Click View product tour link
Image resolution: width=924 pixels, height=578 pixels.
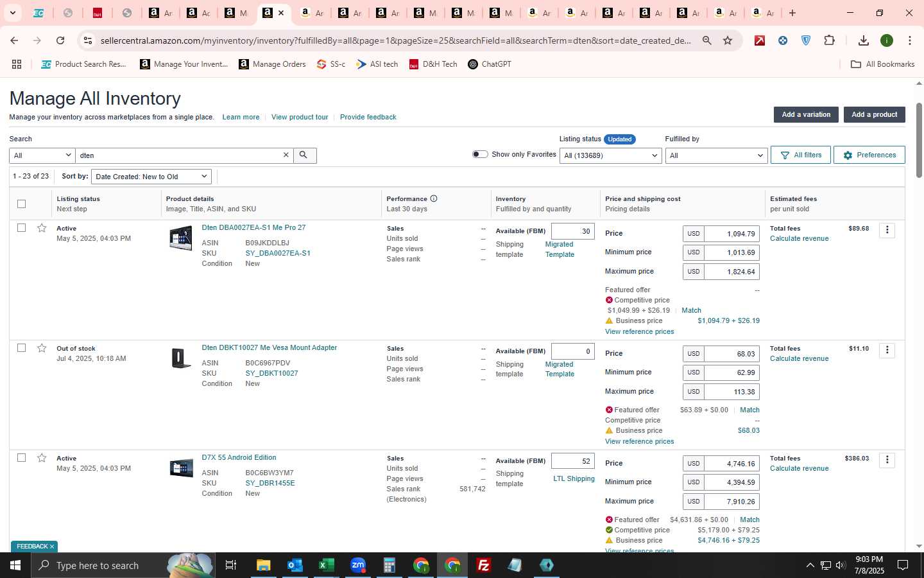coord(300,117)
